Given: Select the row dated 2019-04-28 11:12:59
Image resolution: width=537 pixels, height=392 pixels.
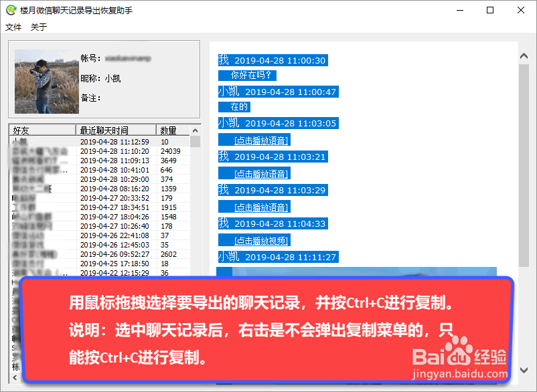Looking at the screenshot, I should tap(99, 142).
